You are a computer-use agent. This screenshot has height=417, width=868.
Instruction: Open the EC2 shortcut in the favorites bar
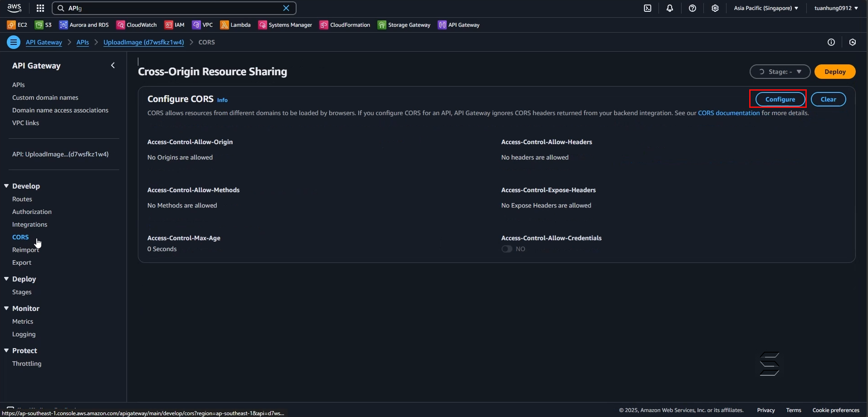coord(17,25)
